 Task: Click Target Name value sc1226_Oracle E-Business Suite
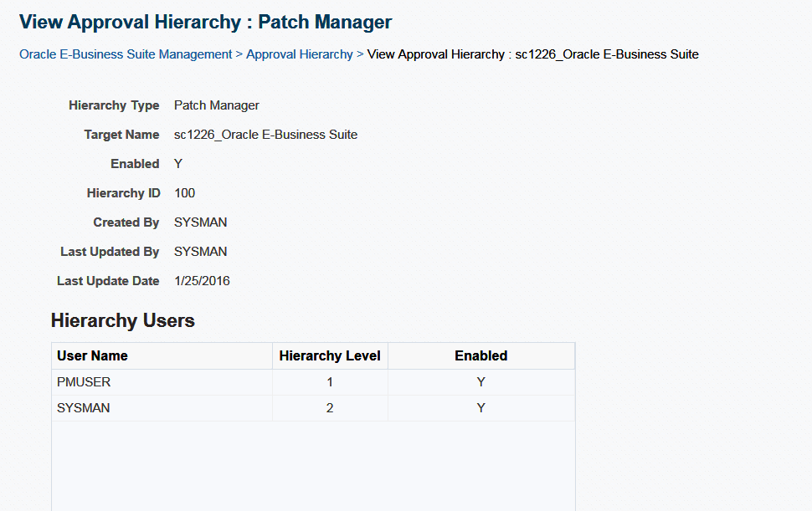click(x=265, y=135)
